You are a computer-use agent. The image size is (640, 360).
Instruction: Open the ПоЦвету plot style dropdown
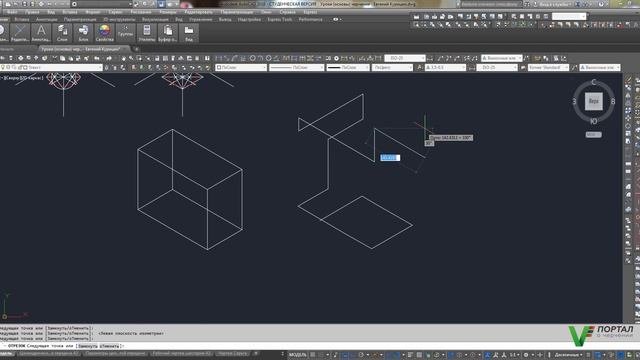click(x=392, y=67)
